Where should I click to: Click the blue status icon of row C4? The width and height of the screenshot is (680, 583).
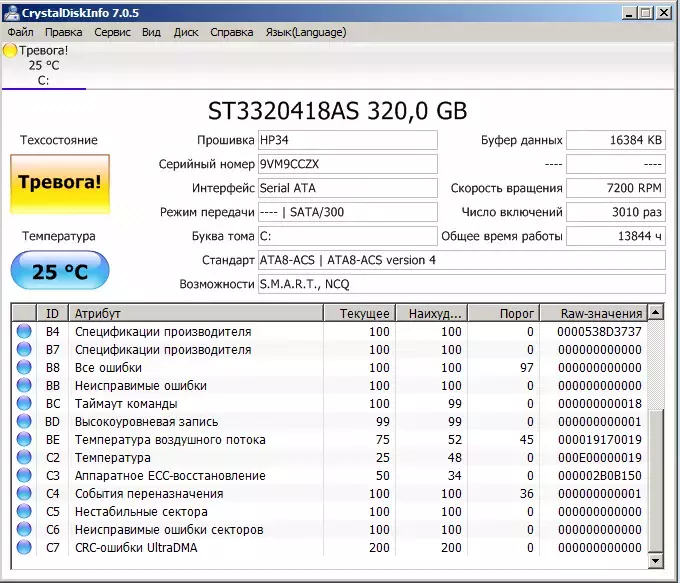coord(24,493)
